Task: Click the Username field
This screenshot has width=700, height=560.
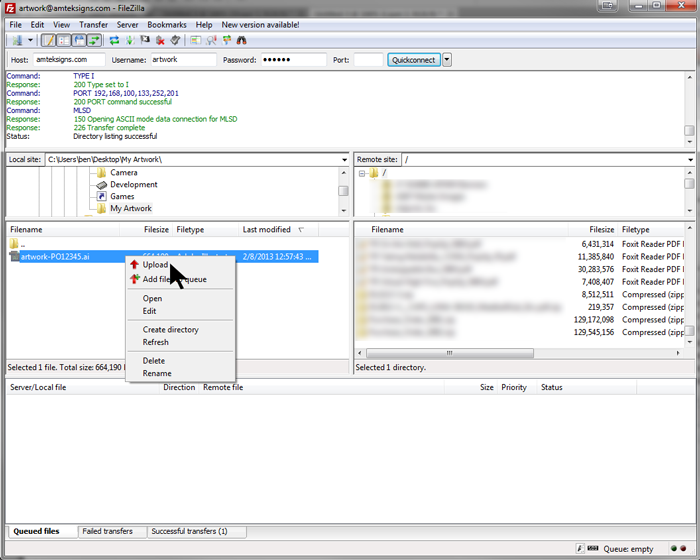Action: tap(183, 60)
